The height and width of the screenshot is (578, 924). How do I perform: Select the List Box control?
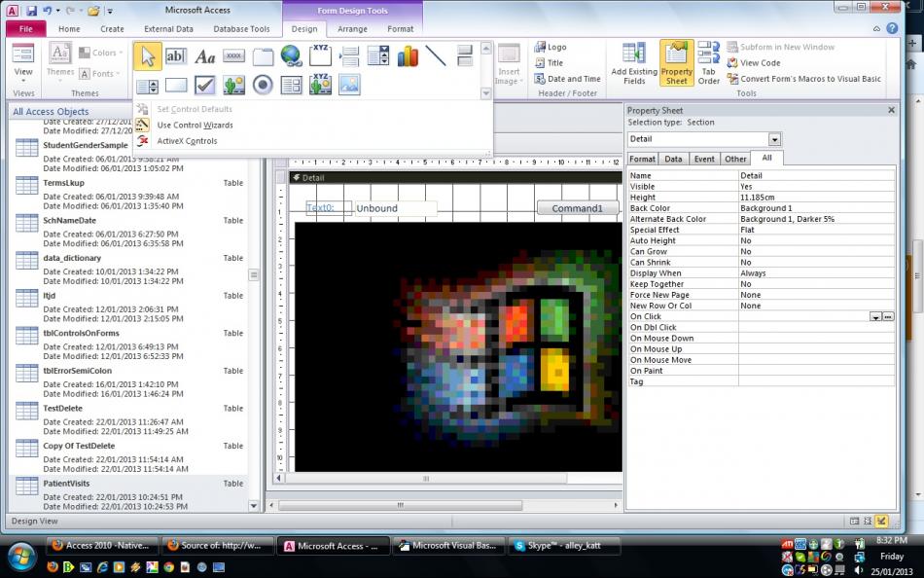[x=147, y=86]
